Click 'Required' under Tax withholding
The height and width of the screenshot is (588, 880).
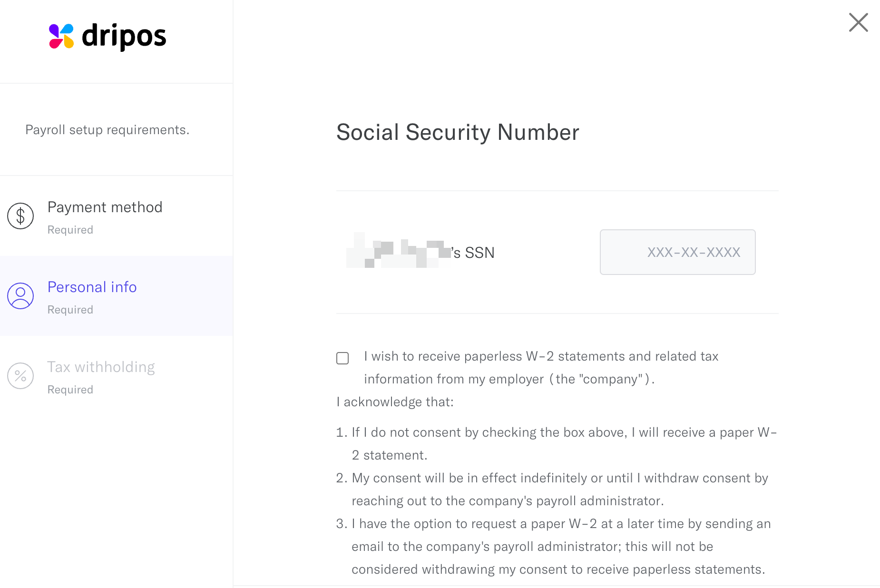point(70,390)
